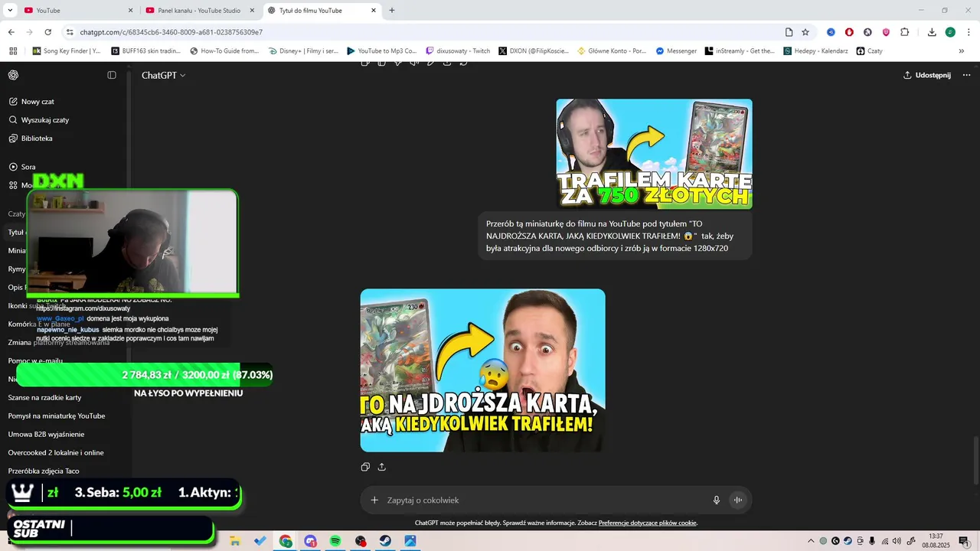Open the Biblioteka library

(x=31, y=139)
